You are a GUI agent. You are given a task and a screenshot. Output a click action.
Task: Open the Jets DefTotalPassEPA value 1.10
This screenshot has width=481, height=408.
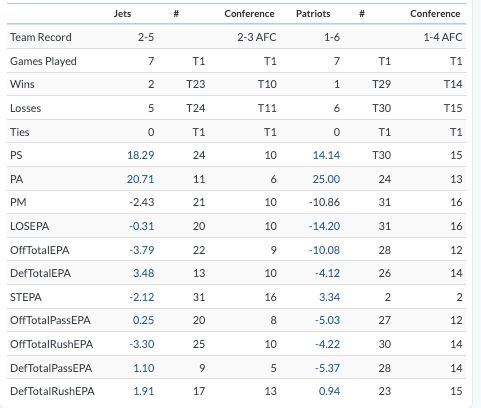(x=144, y=368)
